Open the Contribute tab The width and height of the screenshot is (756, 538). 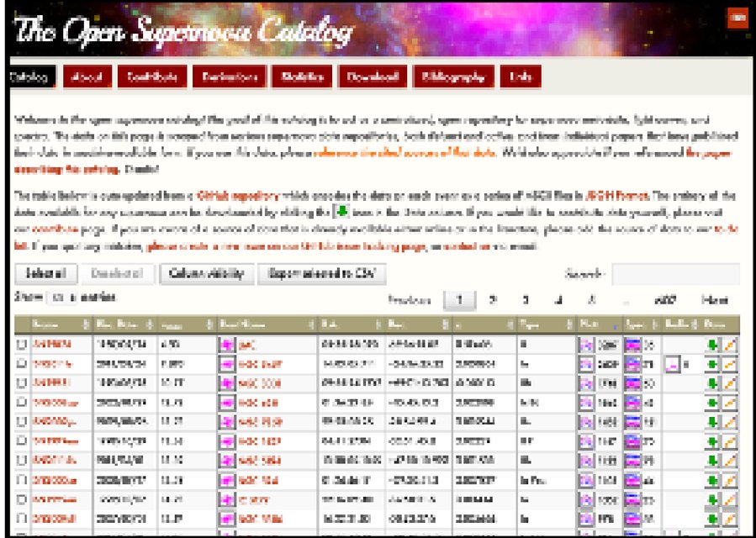tap(151, 77)
